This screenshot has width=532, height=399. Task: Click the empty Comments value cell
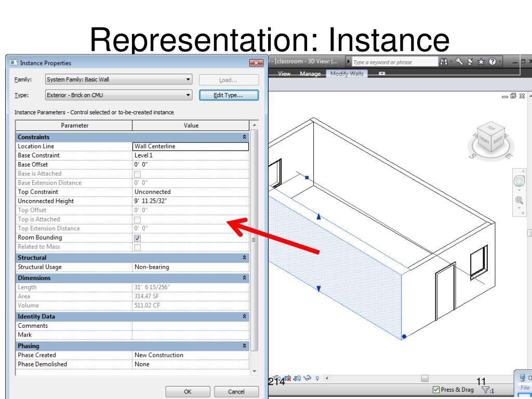(x=191, y=326)
